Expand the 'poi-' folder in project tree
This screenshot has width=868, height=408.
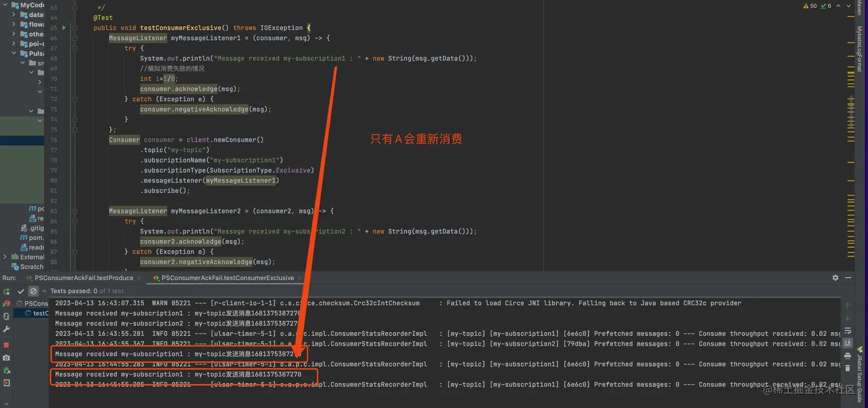tap(14, 44)
